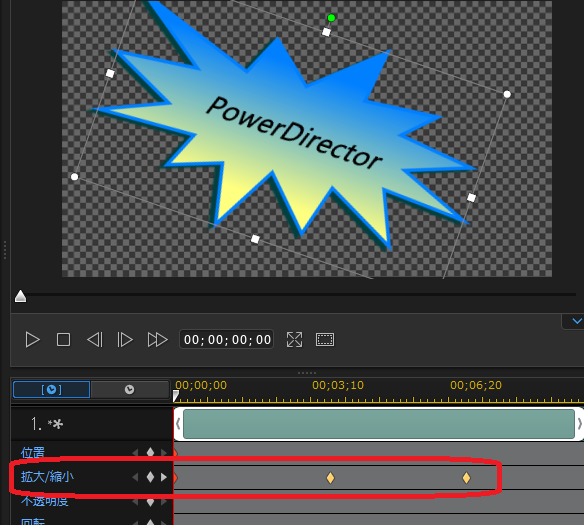Jump to next keyframe on 拡大/縮小 row
The image size is (584, 525).
pos(164,477)
